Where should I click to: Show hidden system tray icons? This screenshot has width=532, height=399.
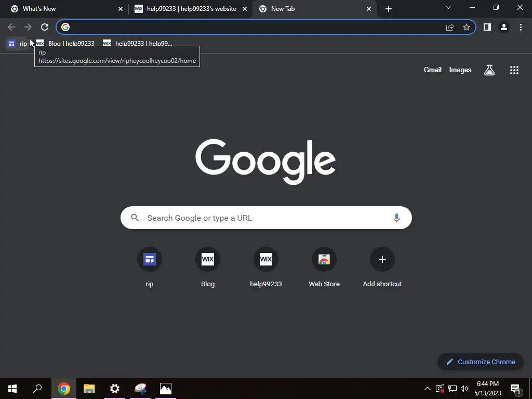428,389
